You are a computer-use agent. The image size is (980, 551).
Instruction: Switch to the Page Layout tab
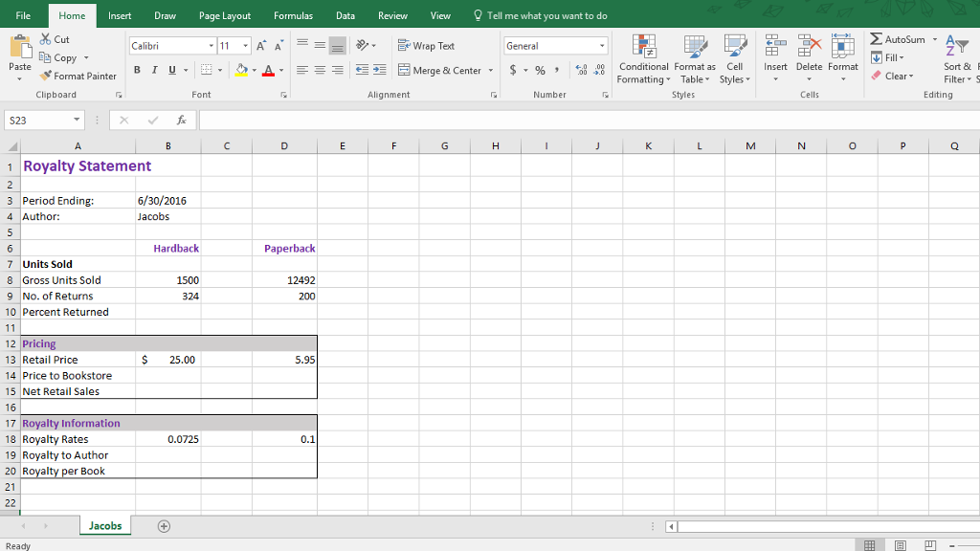[x=225, y=15]
